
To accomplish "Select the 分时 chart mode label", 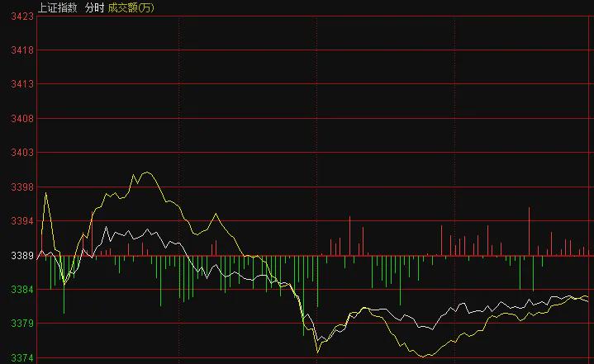I will click(94, 7).
